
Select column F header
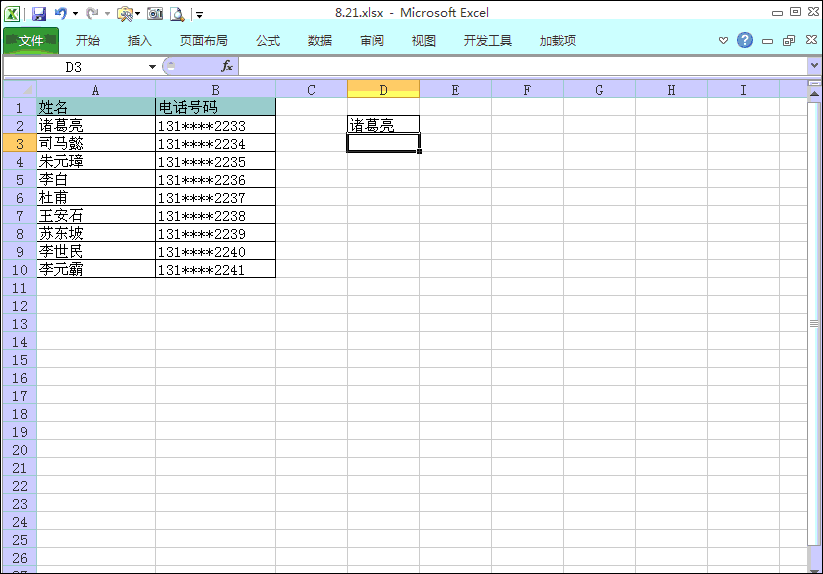[527, 90]
